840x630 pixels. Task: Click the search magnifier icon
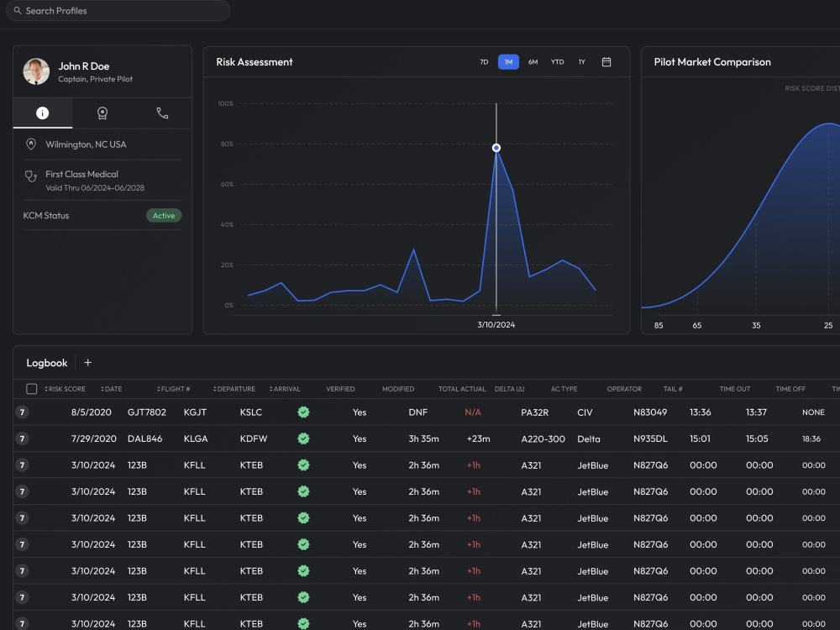[18, 10]
